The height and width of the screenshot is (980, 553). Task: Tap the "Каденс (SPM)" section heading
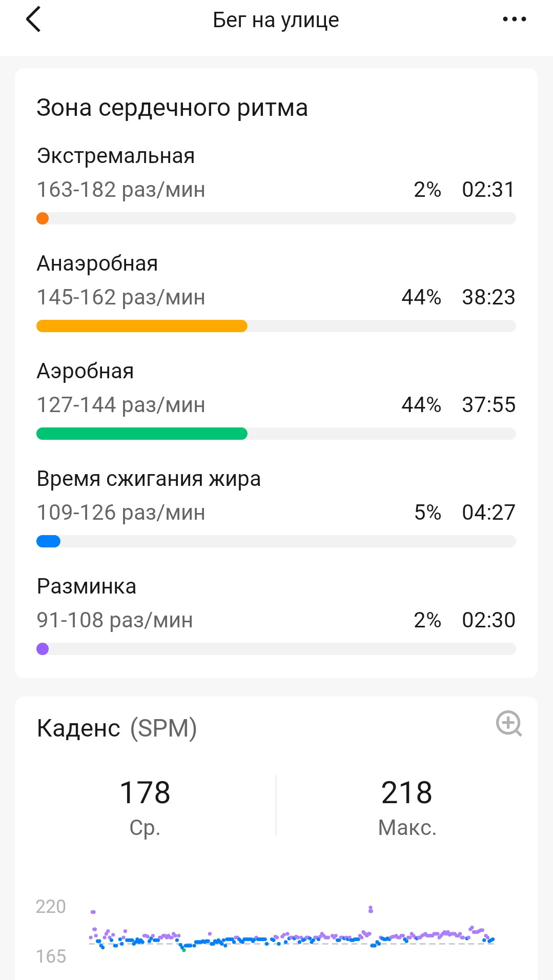pos(117,728)
